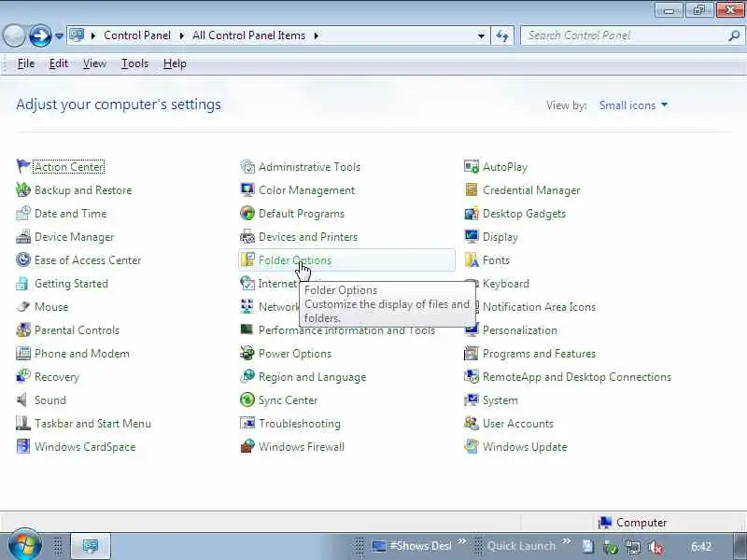Click the Personalization link
This screenshot has height=560, width=747.
[520, 330]
